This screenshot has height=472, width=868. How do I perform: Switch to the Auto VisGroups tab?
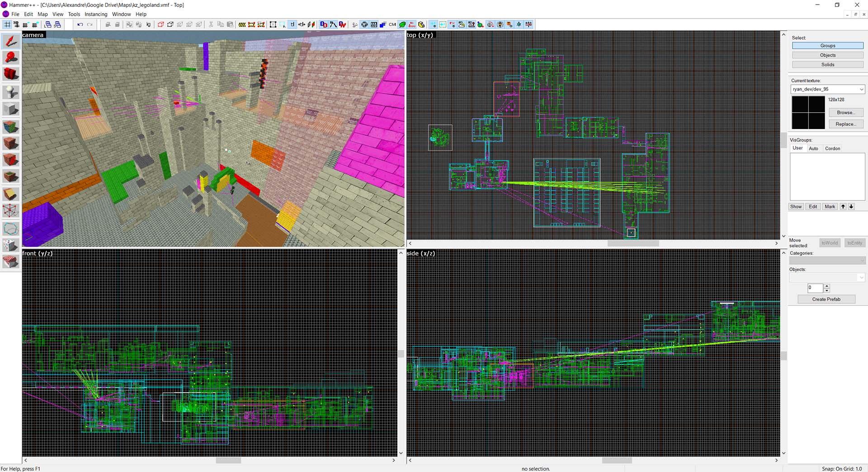[814, 148]
